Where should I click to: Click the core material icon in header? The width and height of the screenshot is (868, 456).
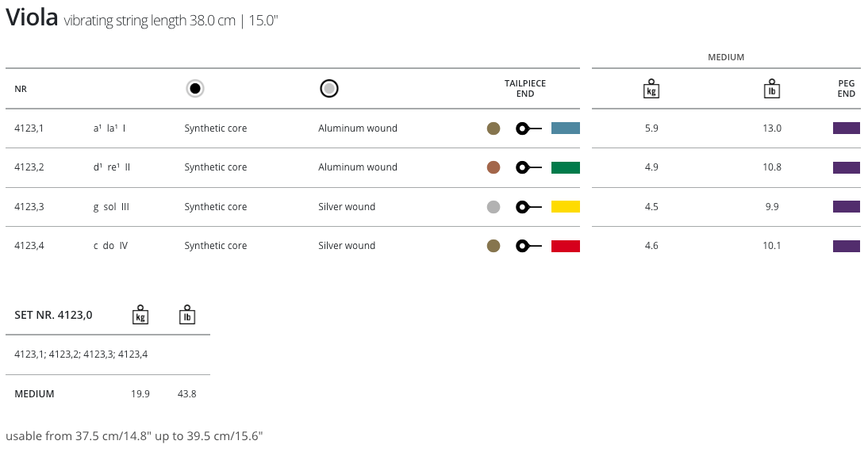(195, 89)
